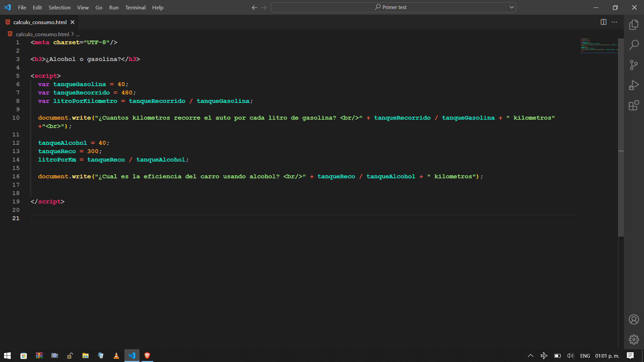Open the File menu
This screenshot has width=644, height=362.
(22, 7)
